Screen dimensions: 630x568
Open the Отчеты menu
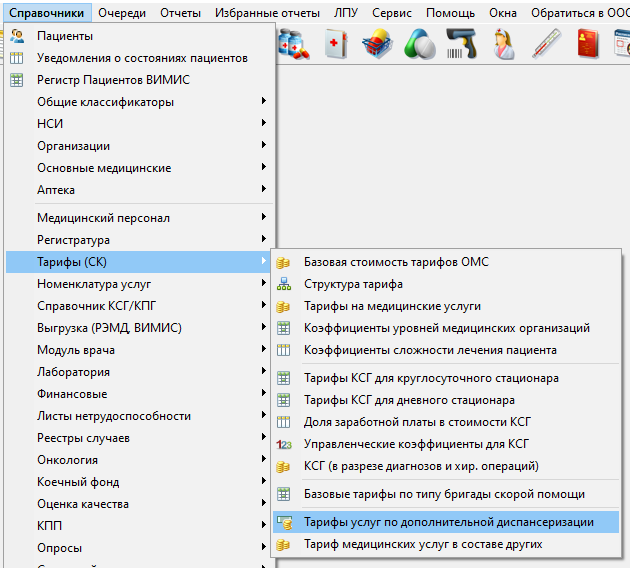coord(180,13)
